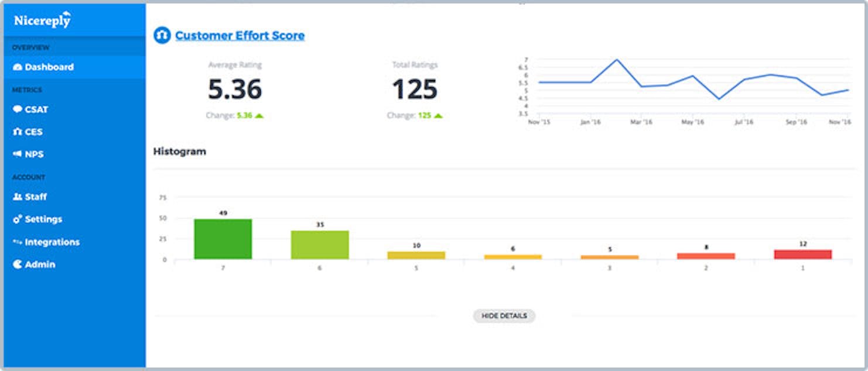Click the METRICS section label
868x371 pixels.
coord(27,90)
